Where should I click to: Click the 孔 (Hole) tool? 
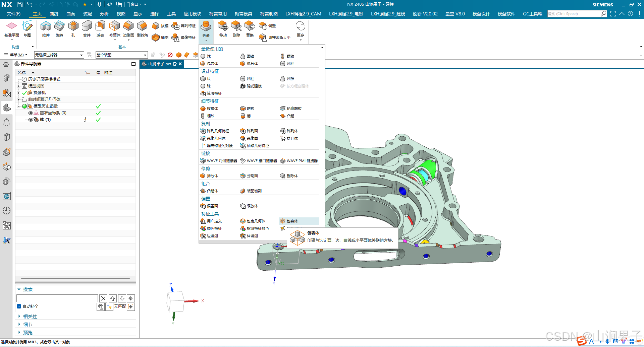(73, 29)
